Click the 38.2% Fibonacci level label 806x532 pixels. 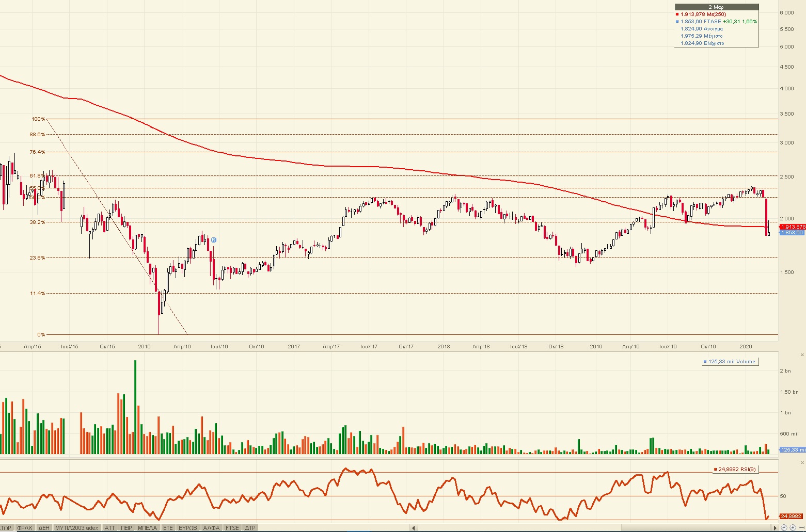point(37,222)
